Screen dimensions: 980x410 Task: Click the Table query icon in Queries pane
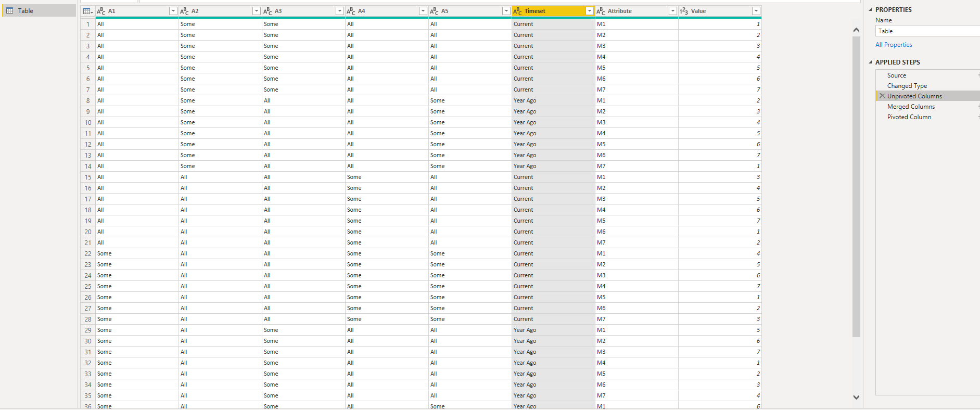[x=9, y=10]
